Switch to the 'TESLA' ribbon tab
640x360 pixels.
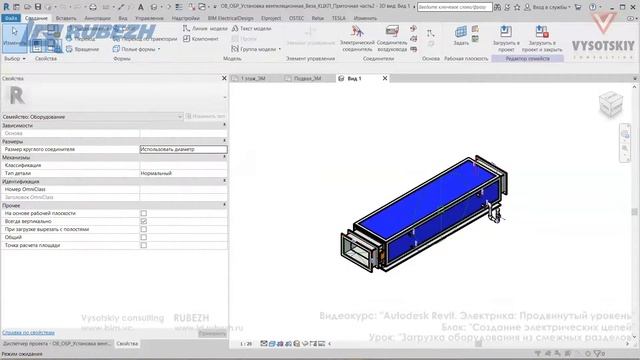click(338, 18)
